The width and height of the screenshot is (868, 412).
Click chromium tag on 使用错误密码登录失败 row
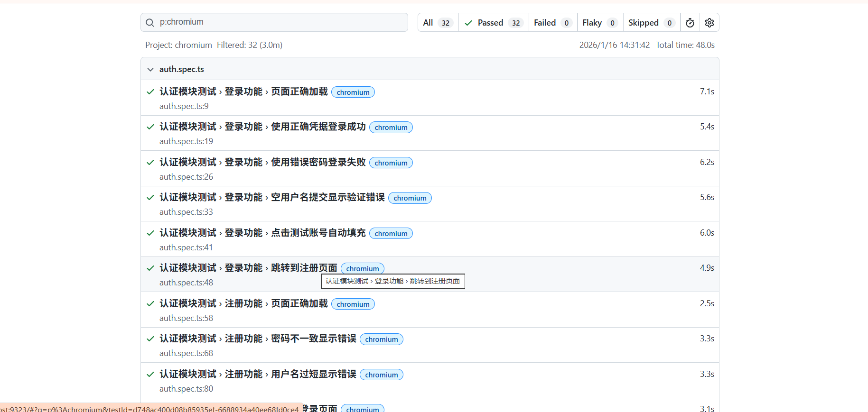[391, 163]
